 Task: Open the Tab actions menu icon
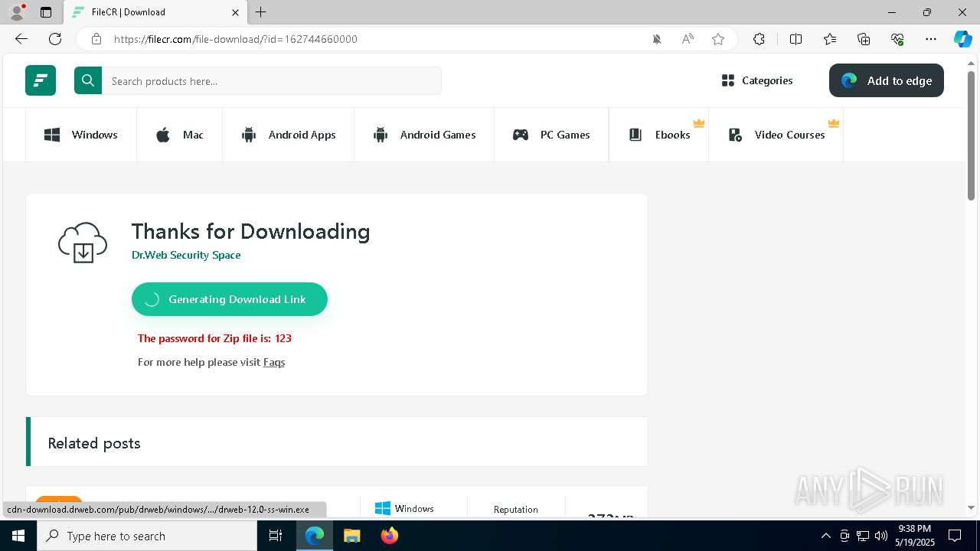[x=46, y=12]
